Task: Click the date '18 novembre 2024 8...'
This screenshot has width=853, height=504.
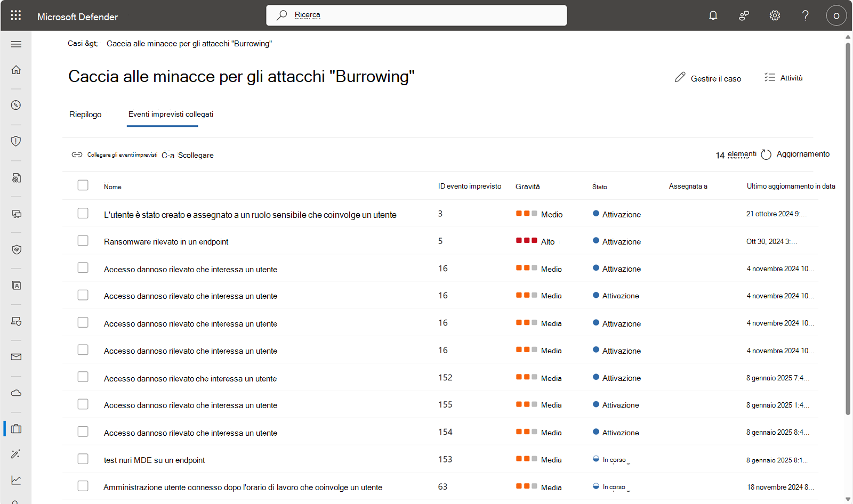Action: pyautogui.click(x=780, y=487)
